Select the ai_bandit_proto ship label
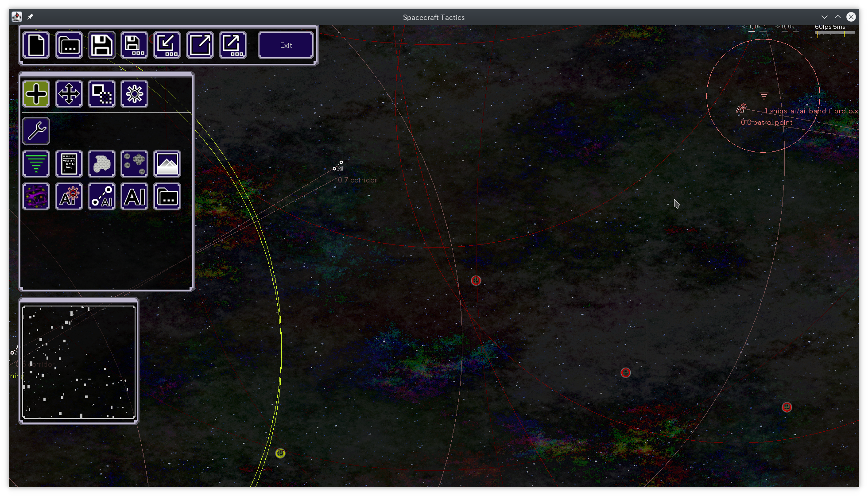Screen dimensions: 868x496 [x=811, y=111]
